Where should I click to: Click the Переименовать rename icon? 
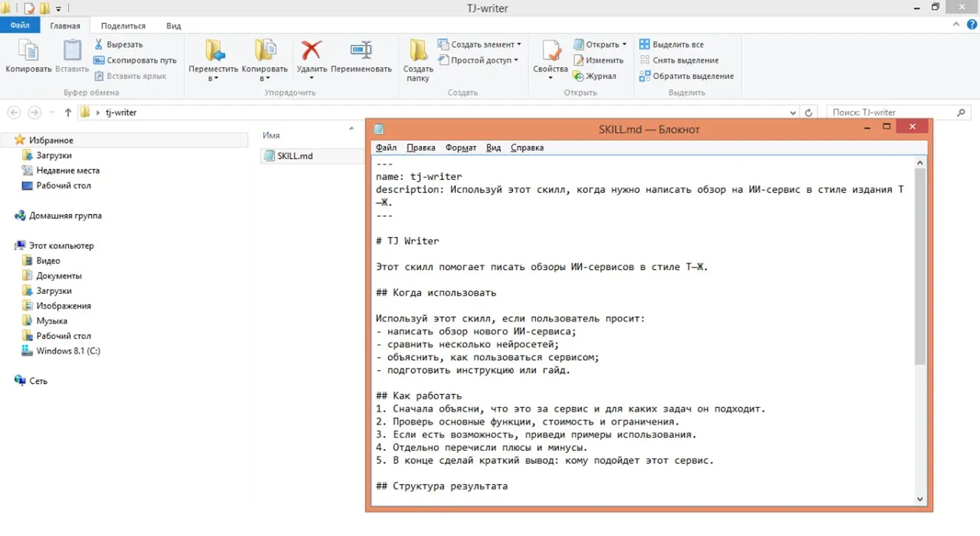point(361,50)
